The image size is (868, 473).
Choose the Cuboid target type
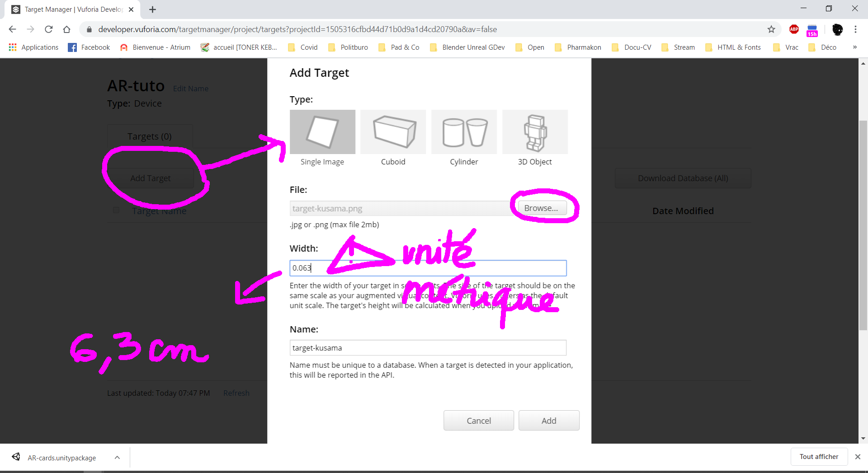393,132
